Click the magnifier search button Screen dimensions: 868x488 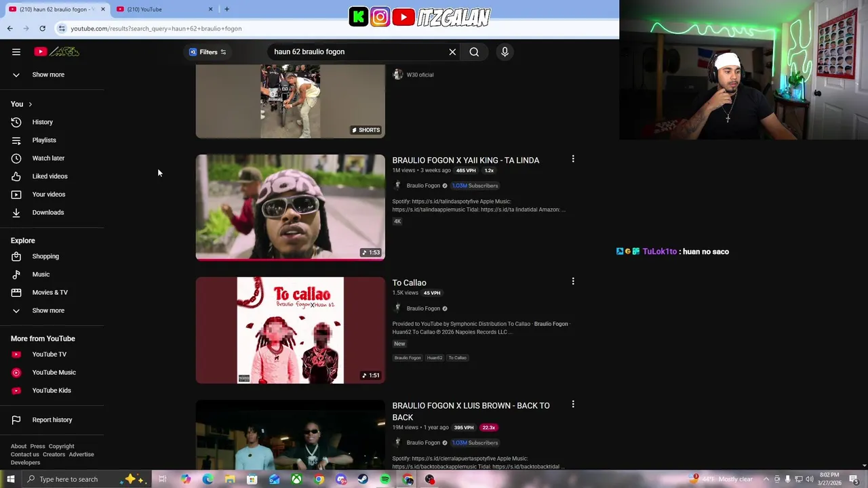click(474, 52)
